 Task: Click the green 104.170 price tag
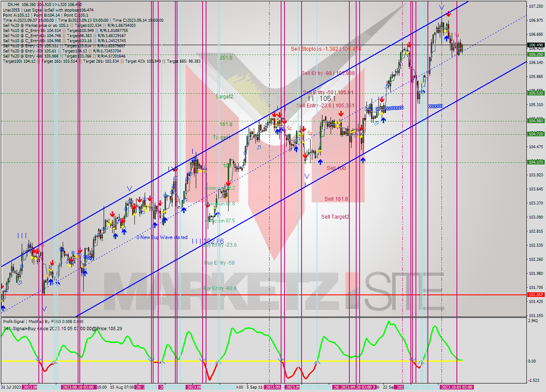point(536,162)
